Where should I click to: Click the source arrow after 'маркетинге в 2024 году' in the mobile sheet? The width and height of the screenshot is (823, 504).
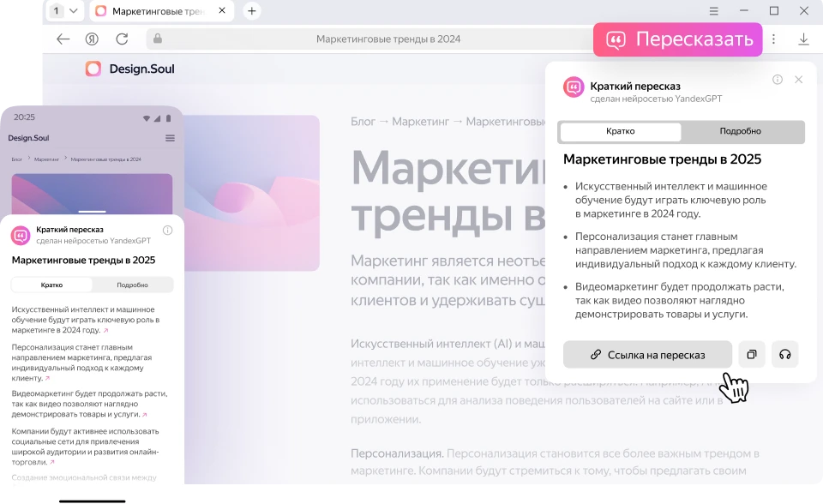(x=105, y=330)
